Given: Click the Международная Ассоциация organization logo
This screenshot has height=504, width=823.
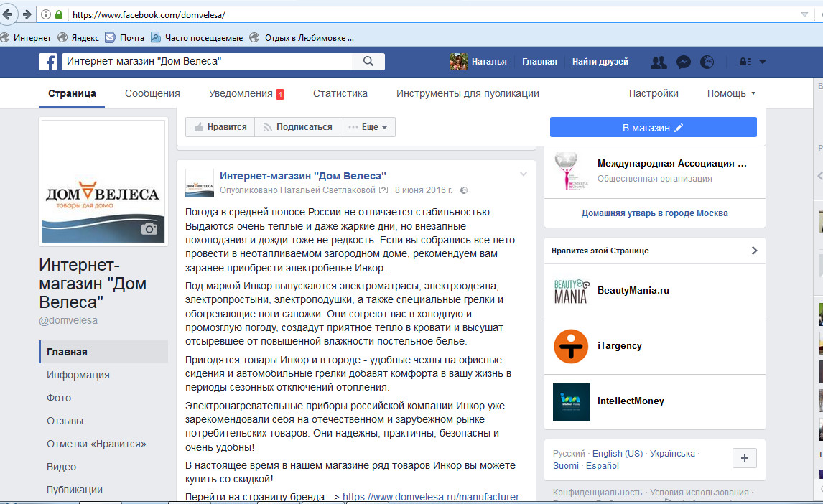Looking at the screenshot, I should 571,171.
